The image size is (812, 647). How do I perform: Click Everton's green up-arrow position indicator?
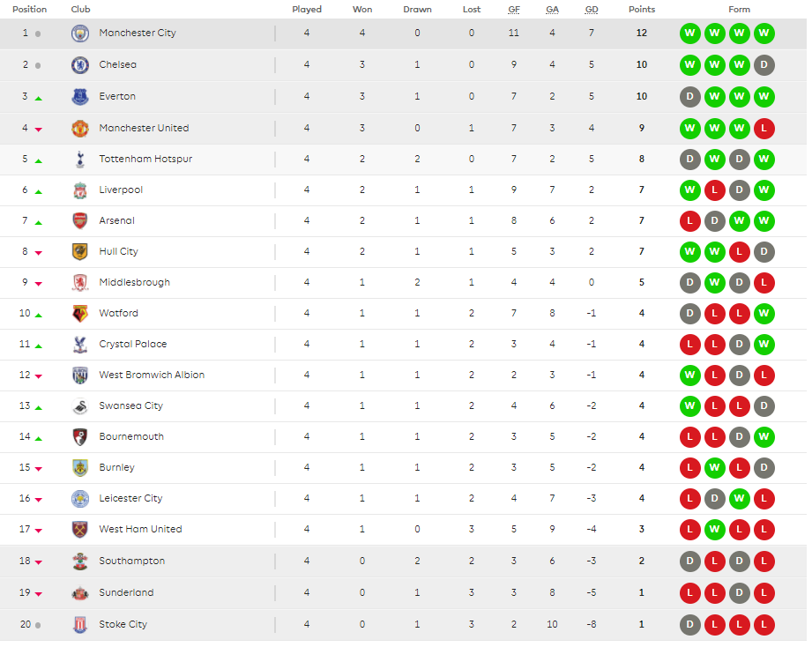point(38,98)
